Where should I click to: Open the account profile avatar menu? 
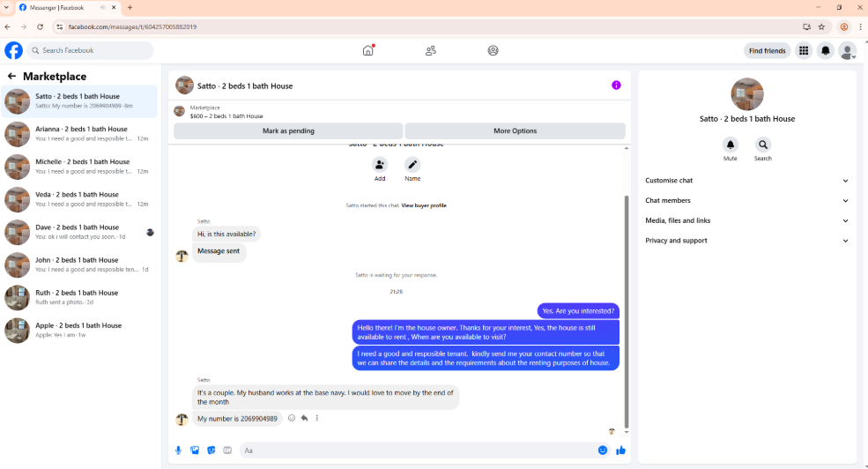[847, 50]
